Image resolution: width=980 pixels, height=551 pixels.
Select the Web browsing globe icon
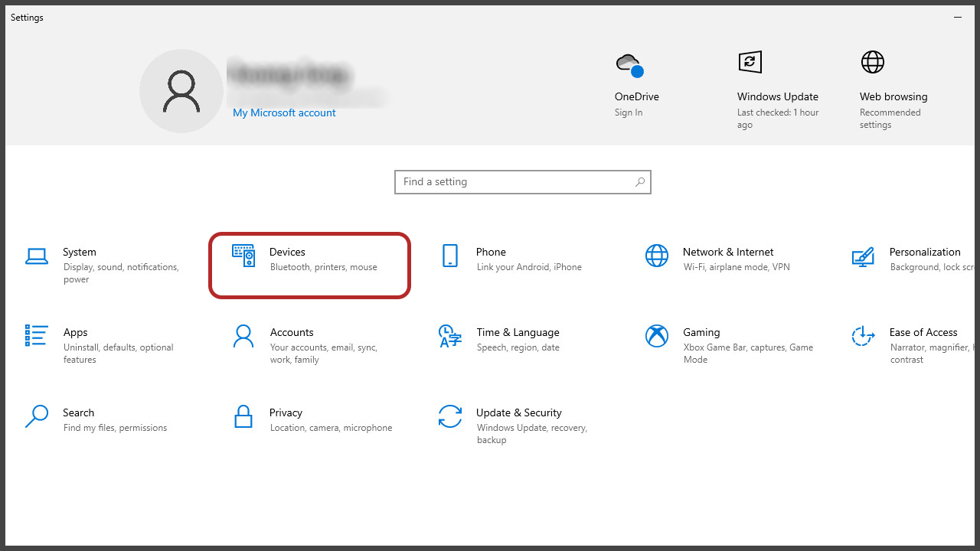[x=873, y=62]
